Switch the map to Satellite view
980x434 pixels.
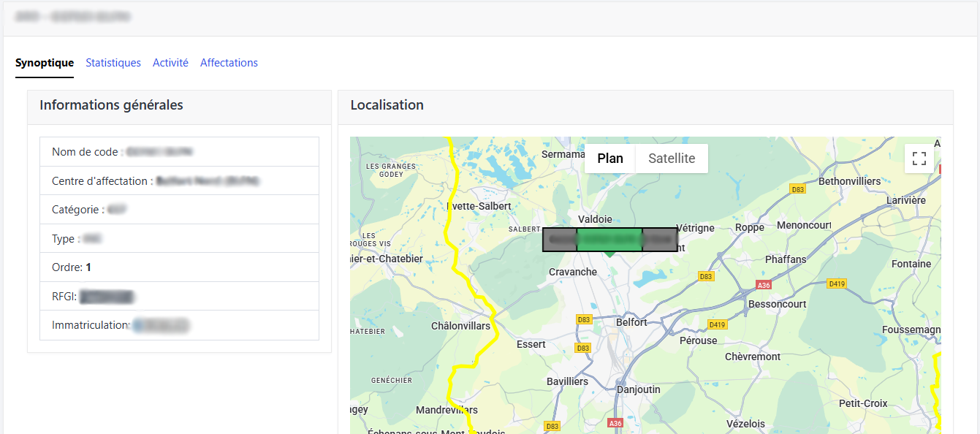pyautogui.click(x=672, y=159)
